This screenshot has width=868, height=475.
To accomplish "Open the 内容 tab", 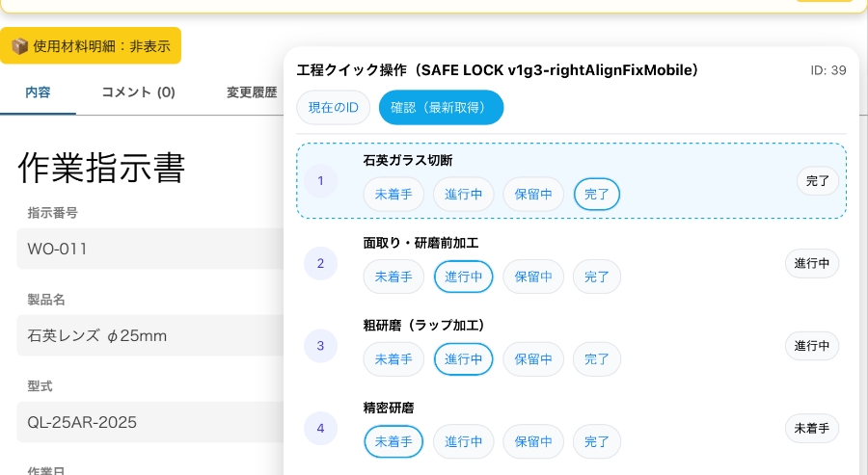I will pos(39,92).
